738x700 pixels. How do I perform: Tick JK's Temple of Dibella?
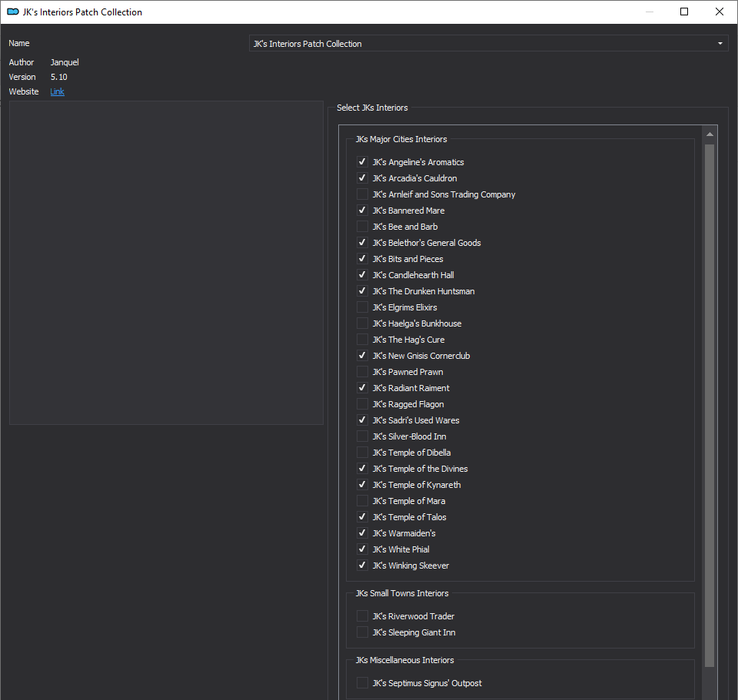[x=362, y=453]
